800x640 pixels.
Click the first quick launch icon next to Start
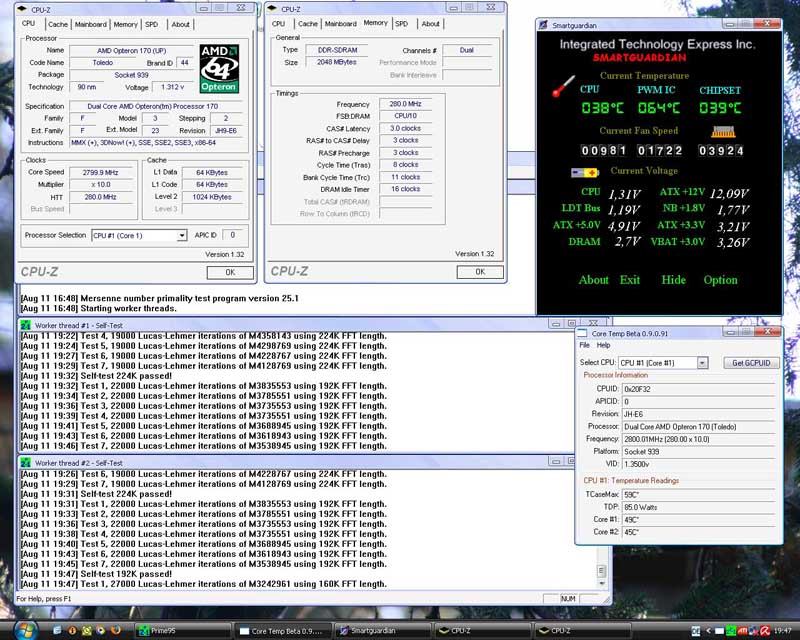click(x=57, y=630)
